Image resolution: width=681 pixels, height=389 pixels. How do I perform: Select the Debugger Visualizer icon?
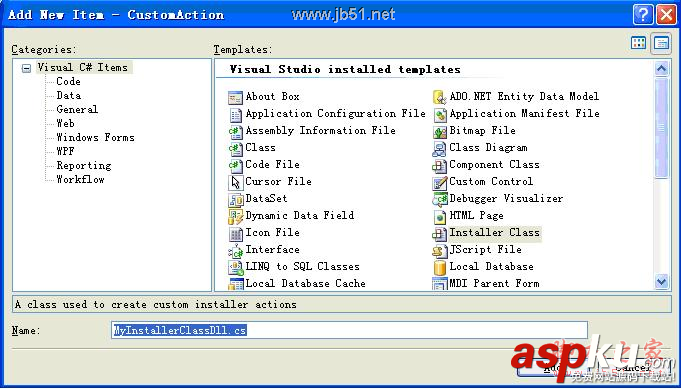[440, 199]
